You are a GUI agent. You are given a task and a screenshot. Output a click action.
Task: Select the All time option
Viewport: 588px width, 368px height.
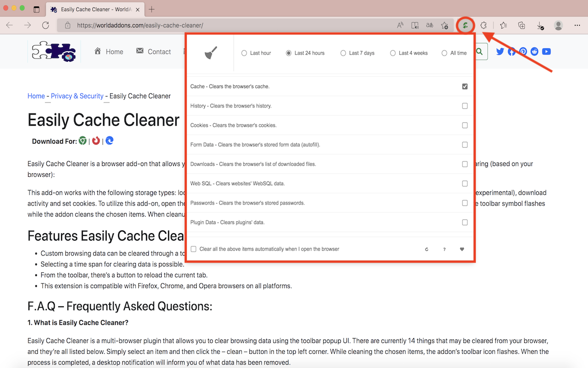tap(444, 53)
